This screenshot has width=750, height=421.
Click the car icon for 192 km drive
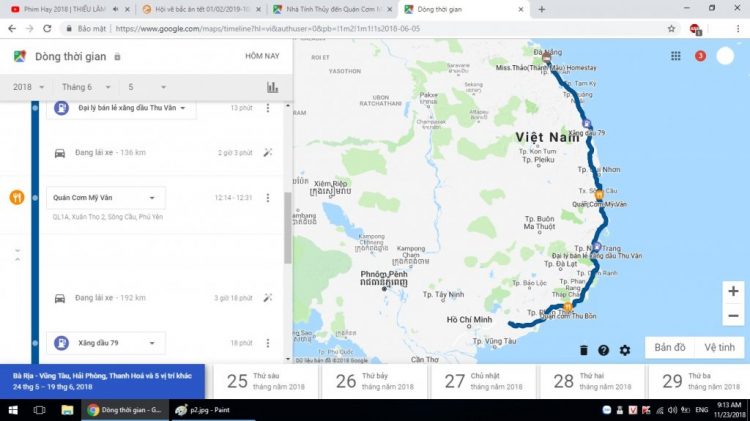tap(60, 298)
